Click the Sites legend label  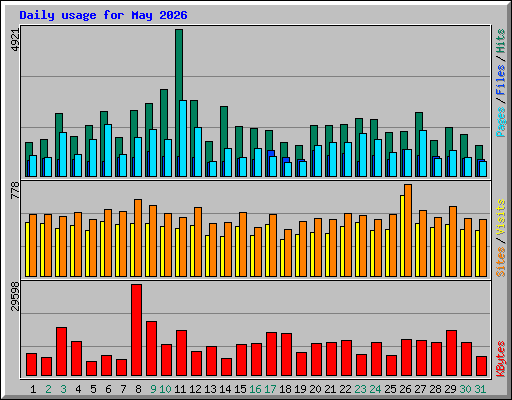pos(501,262)
